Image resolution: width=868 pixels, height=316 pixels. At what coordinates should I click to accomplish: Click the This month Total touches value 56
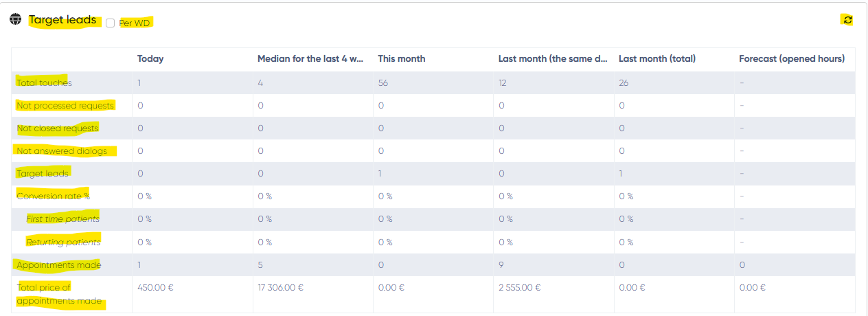383,82
